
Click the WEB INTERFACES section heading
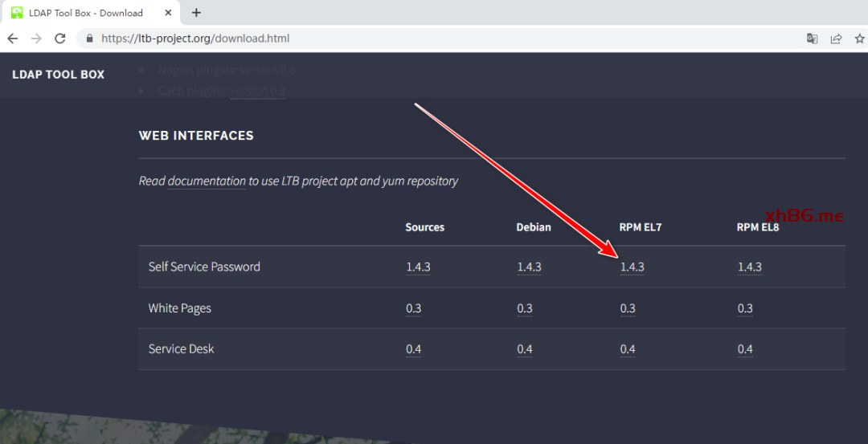click(x=196, y=136)
